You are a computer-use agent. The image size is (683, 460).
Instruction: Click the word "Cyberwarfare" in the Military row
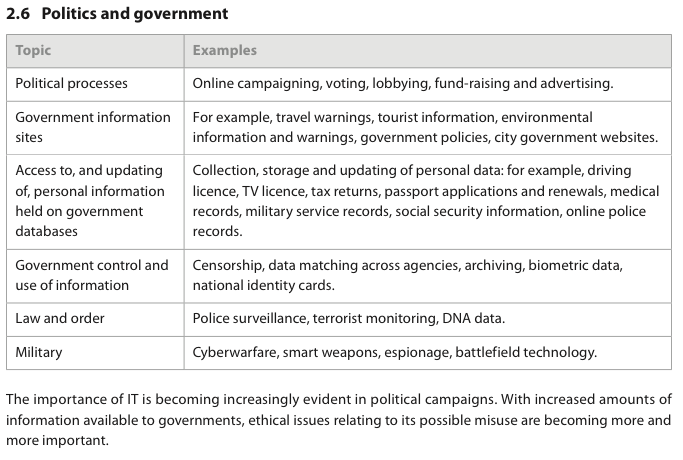tap(233, 352)
